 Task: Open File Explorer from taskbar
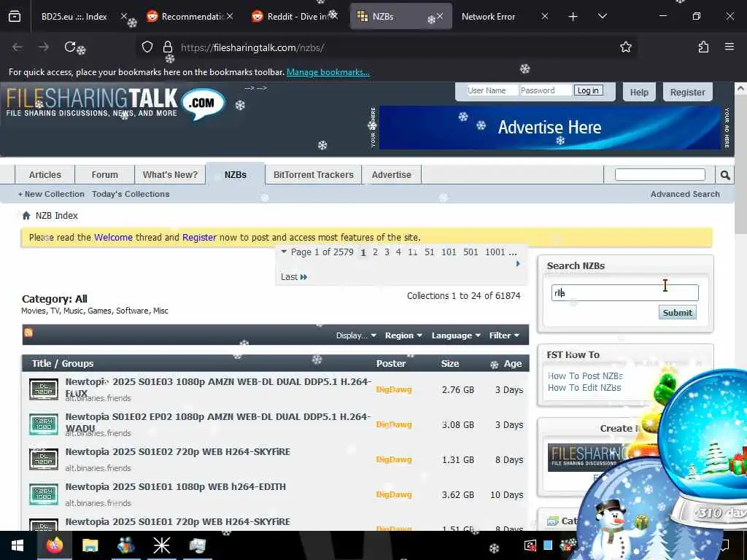(x=90, y=545)
